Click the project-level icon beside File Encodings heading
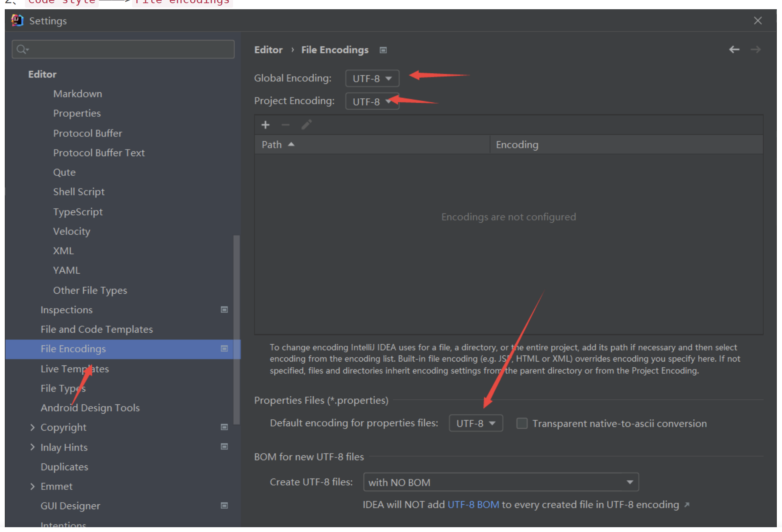The height and width of the screenshot is (532, 782). point(383,50)
